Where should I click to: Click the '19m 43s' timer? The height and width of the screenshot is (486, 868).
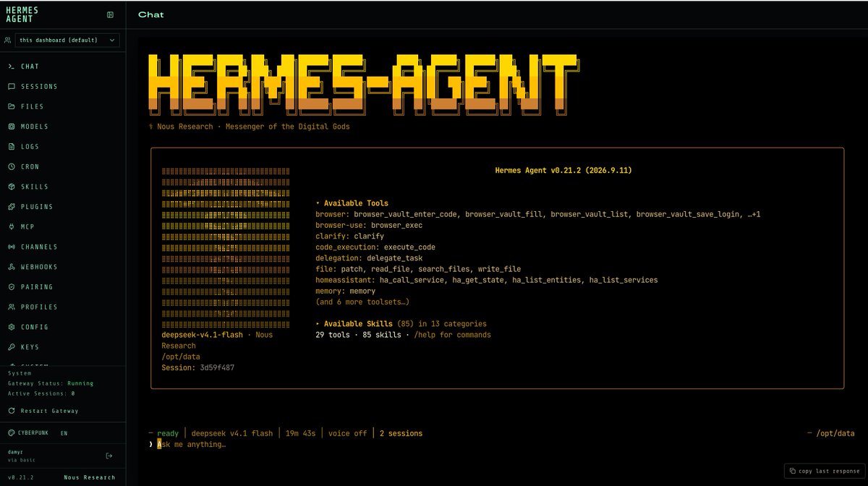pyautogui.click(x=301, y=433)
